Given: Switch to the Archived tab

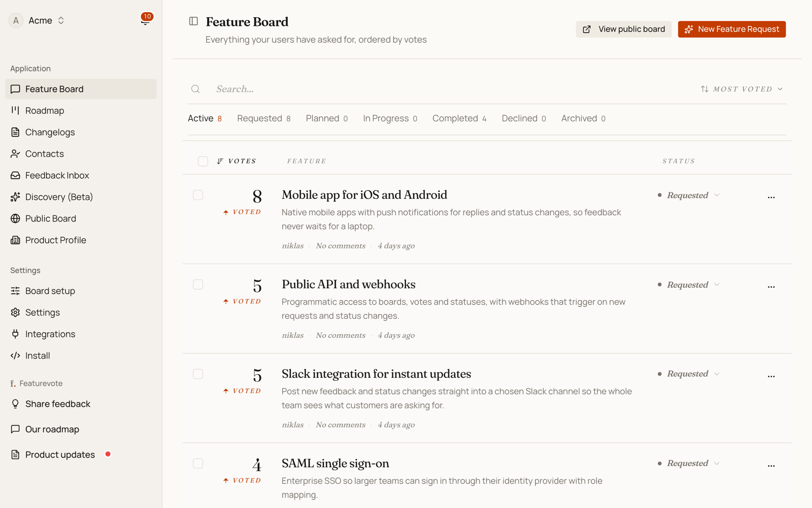Looking at the screenshot, I should coord(584,118).
